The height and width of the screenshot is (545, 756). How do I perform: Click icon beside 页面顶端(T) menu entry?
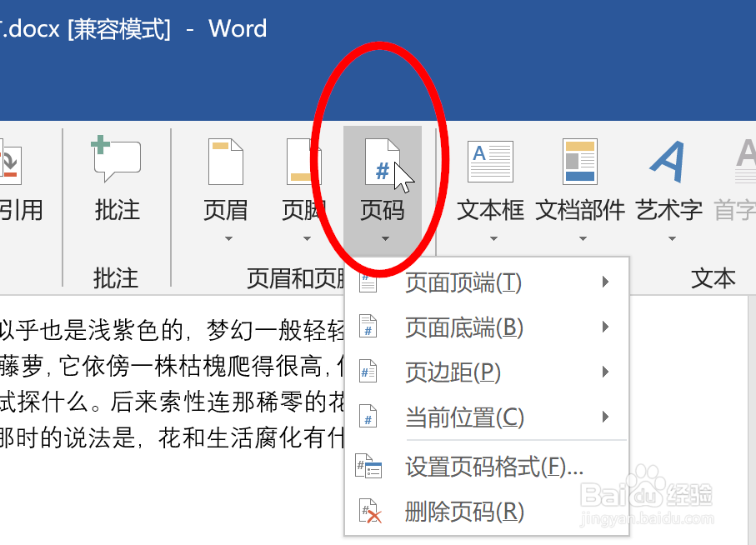tap(368, 282)
